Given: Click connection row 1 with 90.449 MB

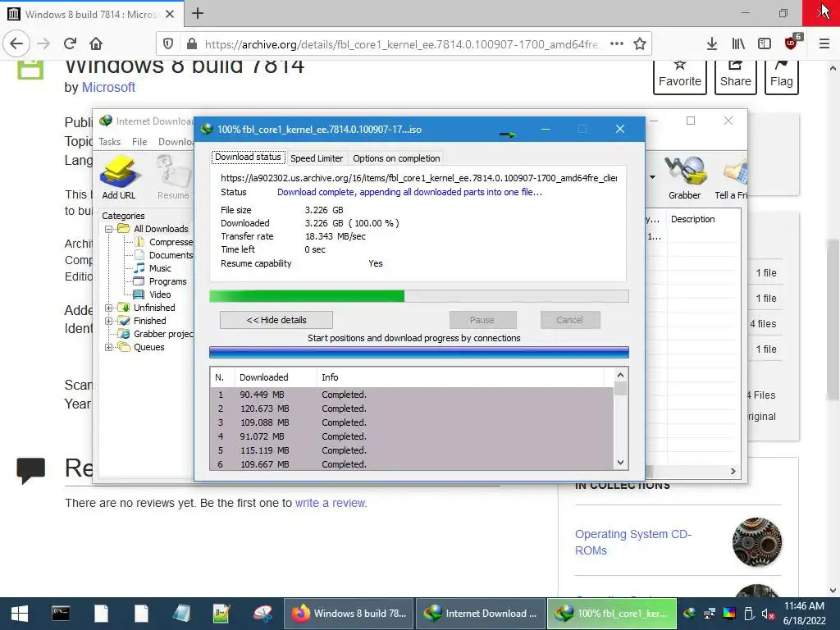Looking at the screenshot, I should [x=412, y=395].
